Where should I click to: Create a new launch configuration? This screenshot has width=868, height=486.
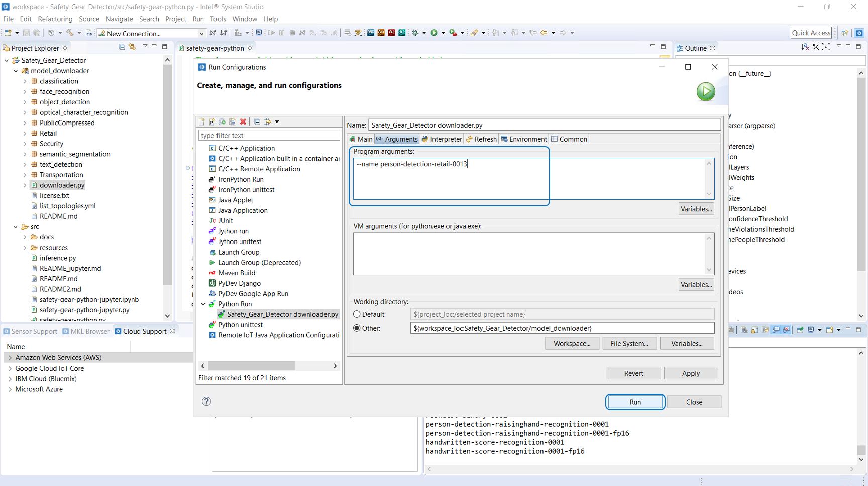tap(202, 122)
